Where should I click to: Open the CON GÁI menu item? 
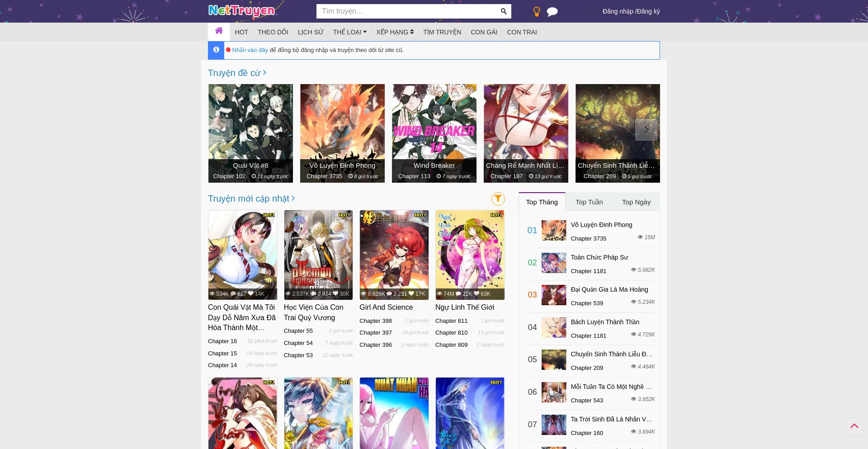pos(484,32)
